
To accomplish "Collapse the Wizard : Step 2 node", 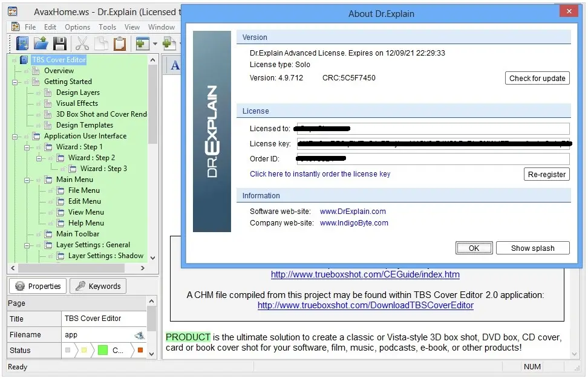I will click(39, 158).
